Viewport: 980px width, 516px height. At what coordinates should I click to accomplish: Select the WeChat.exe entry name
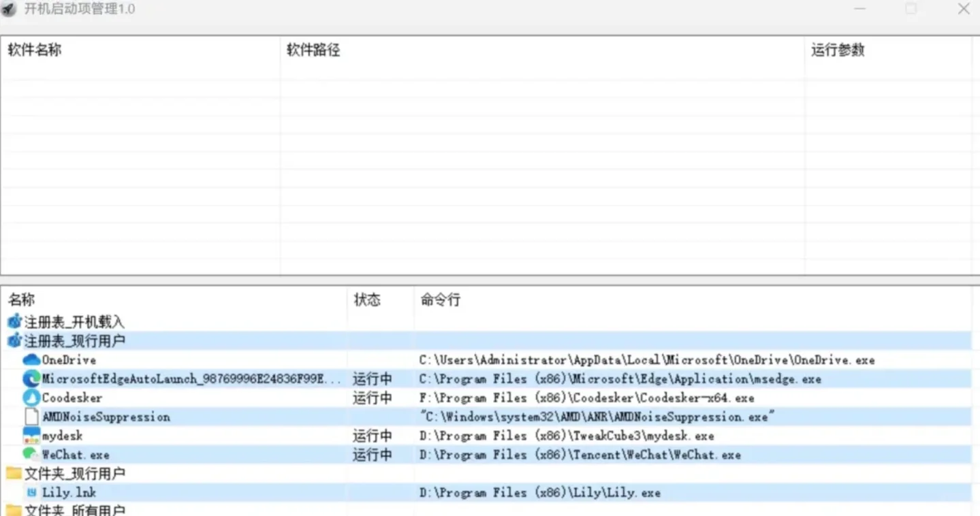[x=76, y=455]
